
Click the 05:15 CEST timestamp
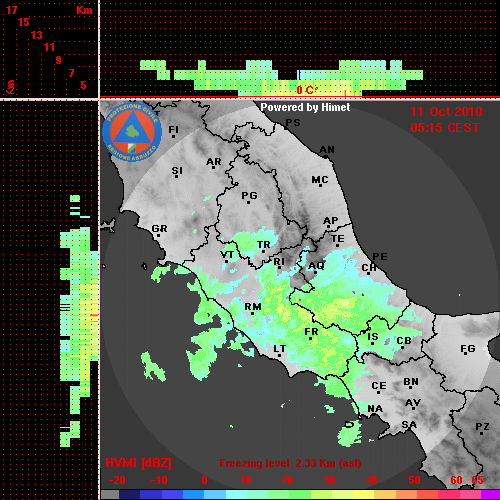coord(445,128)
